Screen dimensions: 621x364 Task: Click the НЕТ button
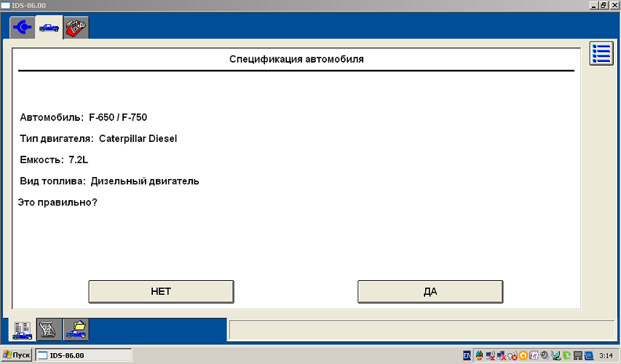pos(161,292)
